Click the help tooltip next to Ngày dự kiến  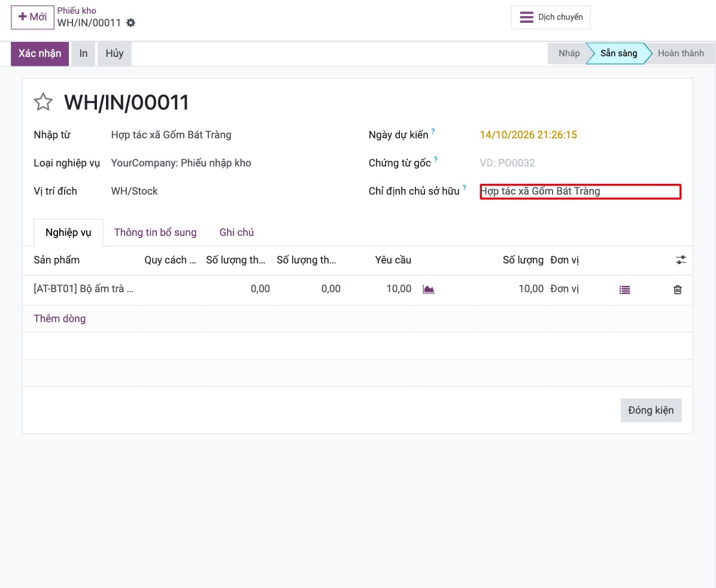(433, 131)
